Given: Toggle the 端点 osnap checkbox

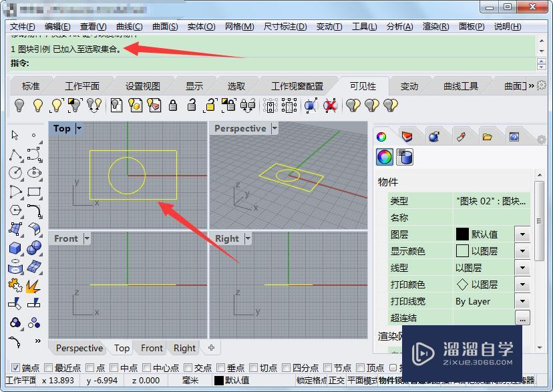Looking at the screenshot, I should click(15, 368).
